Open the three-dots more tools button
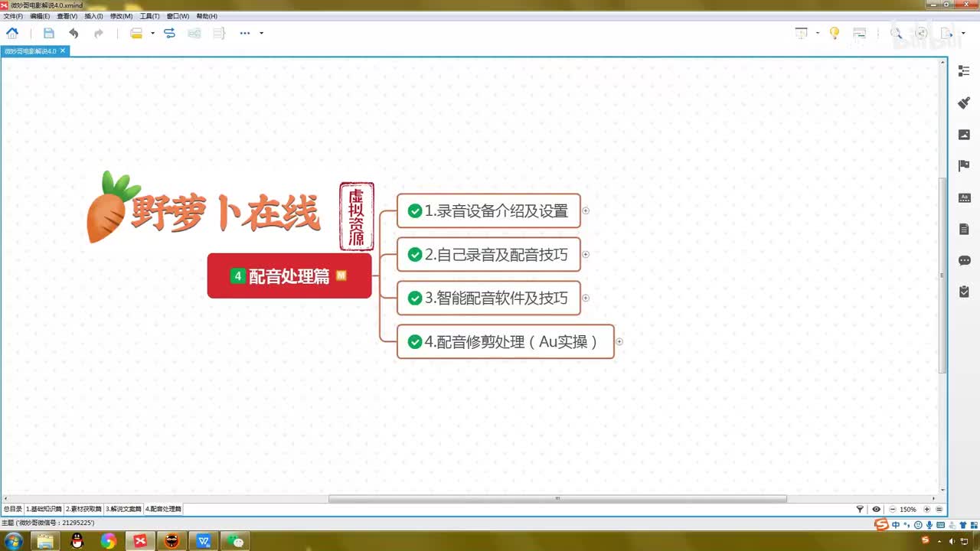 [245, 33]
